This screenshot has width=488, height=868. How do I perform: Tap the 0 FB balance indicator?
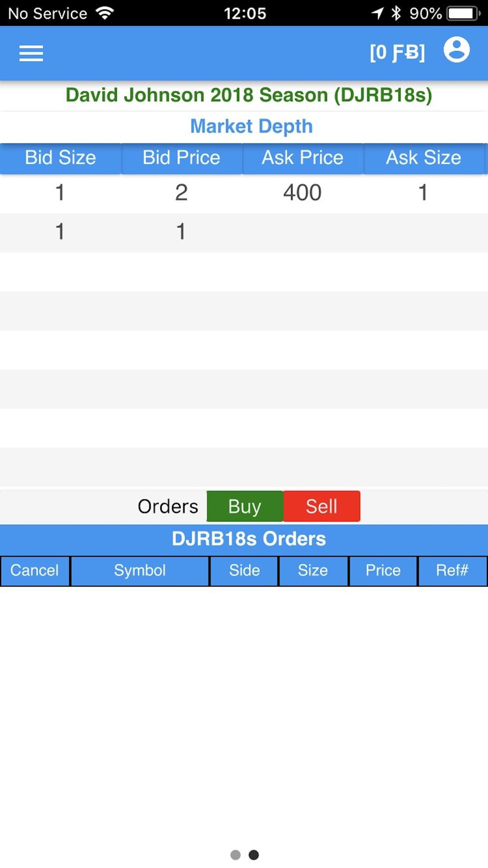pyautogui.click(x=397, y=52)
